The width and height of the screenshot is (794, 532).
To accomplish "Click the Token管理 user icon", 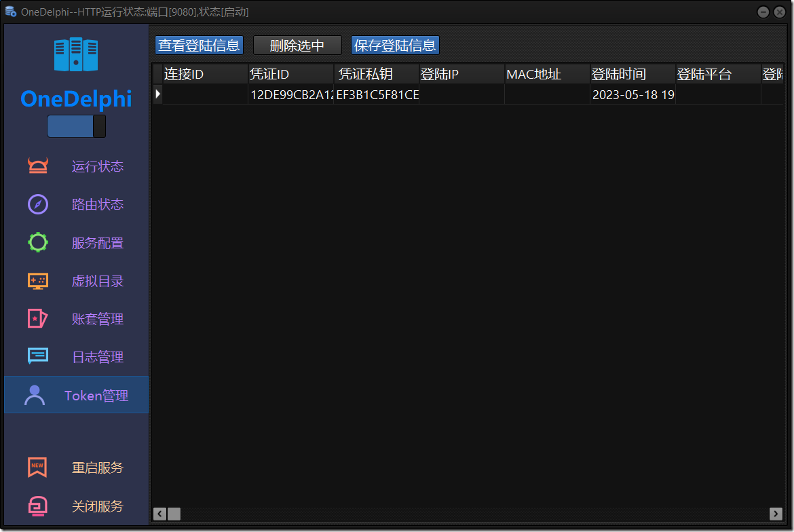I will pyautogui.click(x=35, y=396).
